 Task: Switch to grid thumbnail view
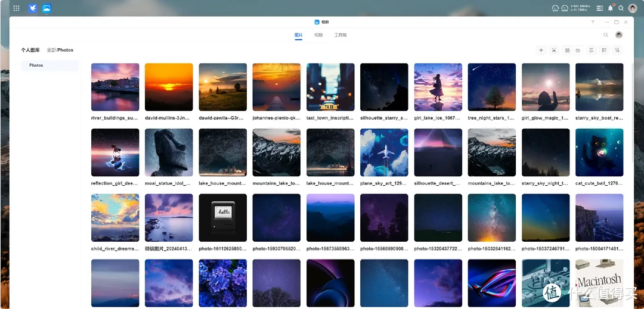[x=567, y=51]
